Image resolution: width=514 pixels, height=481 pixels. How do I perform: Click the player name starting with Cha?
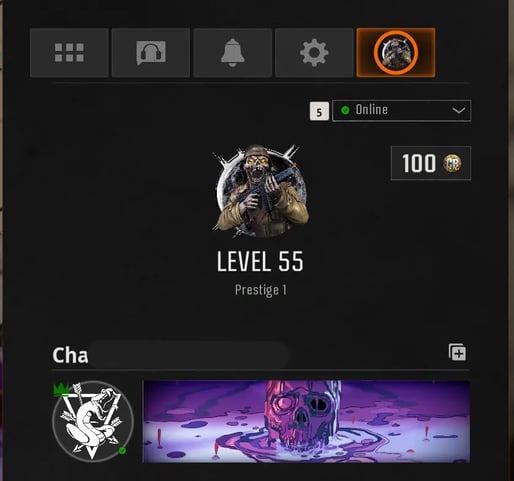tap(70, 355)
